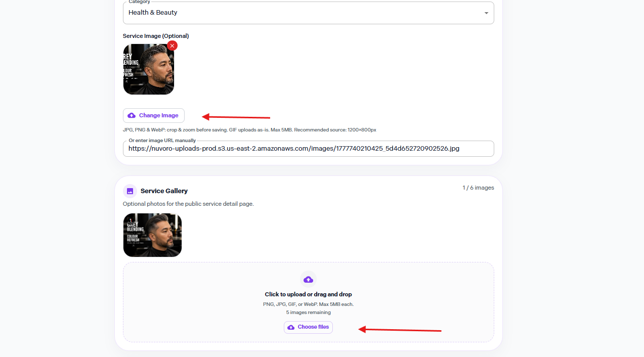Click the '5 images remaining' text
644x357 pixels.
click(x=308, y=313)
